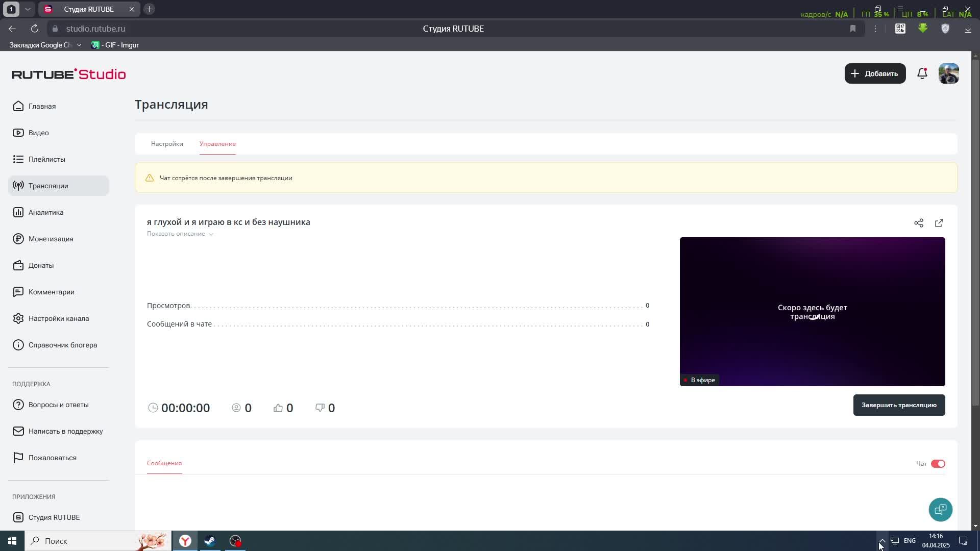
Task: Open the Донаты wallet icon
Action: [18, 265]
